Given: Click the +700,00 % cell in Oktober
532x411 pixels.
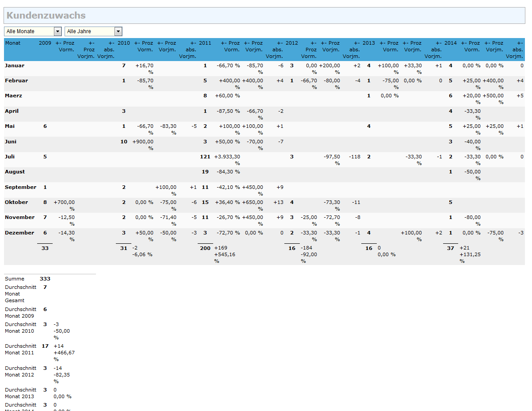Looking at the screenshot, I should 64,205.
